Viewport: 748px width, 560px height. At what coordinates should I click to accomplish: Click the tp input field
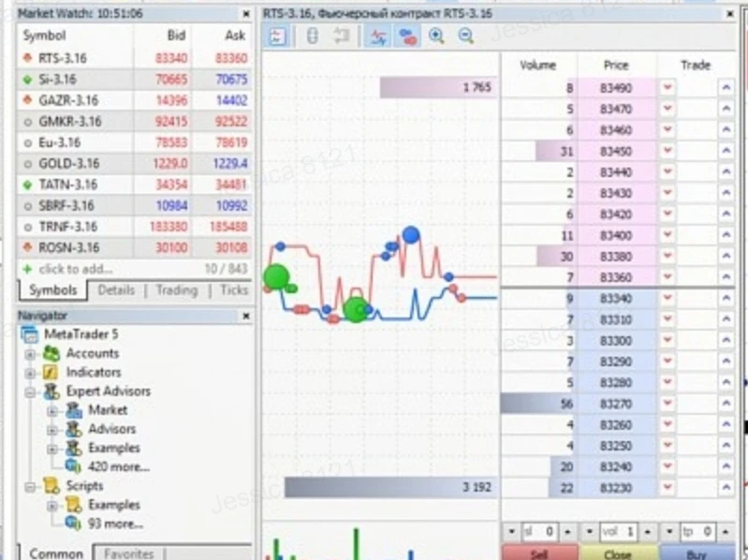coord(697,531)
